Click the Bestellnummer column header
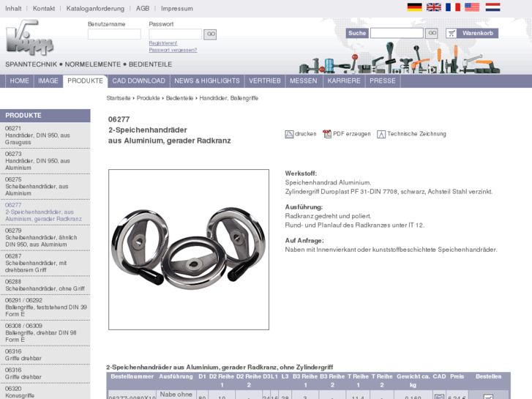This screenshot has width=532, height=399. click(132, 376)
